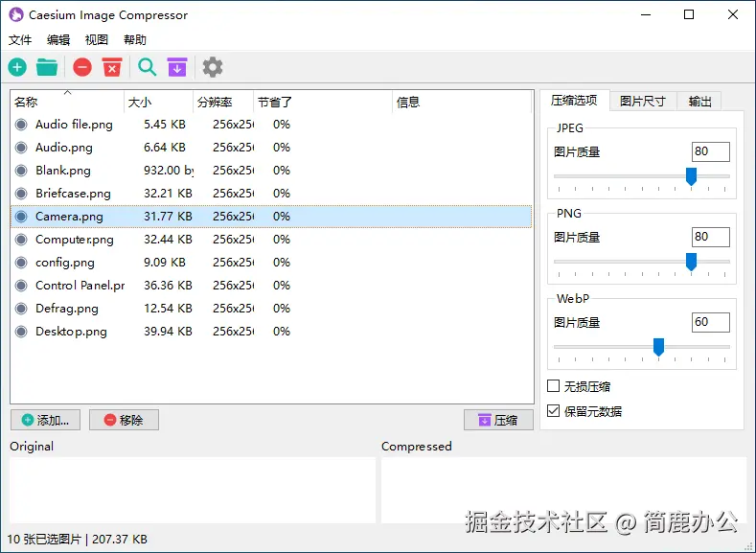Open the 文件 menu
756x553 pixels.
click(x=20, y=39)
